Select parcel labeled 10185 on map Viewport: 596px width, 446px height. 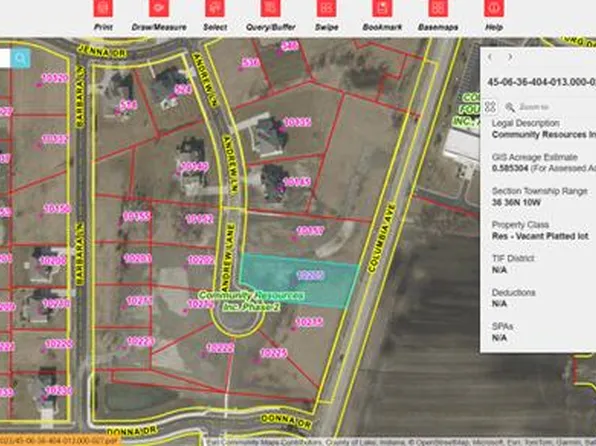pos(297,182)
